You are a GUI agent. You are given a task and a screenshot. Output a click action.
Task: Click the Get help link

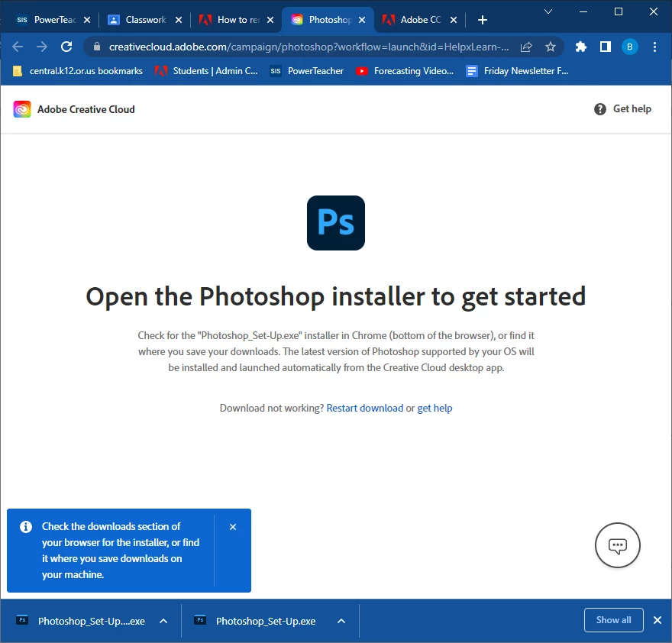622,109
